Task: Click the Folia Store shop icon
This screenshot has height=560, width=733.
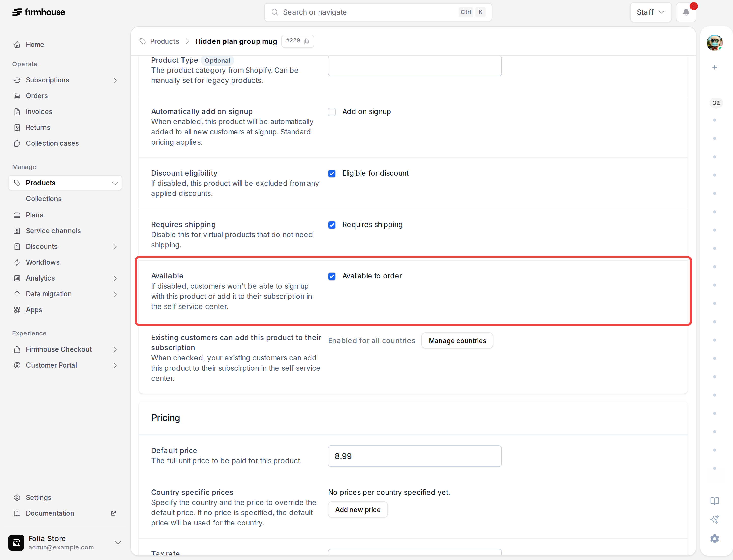Action: click(16, 543)
